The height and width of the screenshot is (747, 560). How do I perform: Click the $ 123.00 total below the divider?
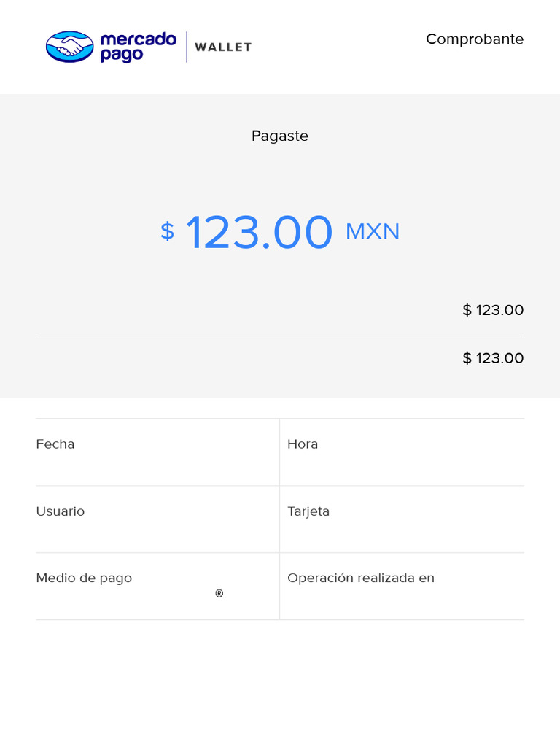tap(493, 358)
